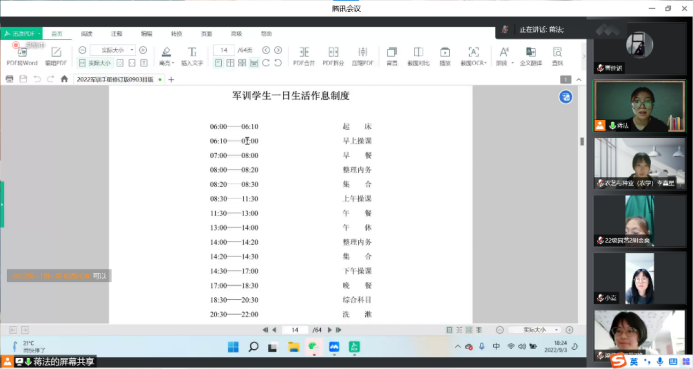Go to previous page in the bottom bar
Viewport: 693px width, 369px height.
pyautogui.click(x=274, y=330)
